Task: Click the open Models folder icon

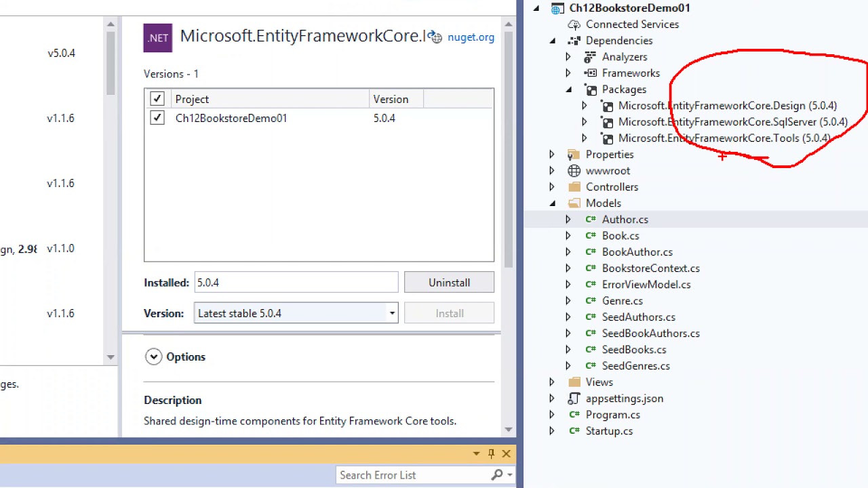Action: tap(574, 203)
